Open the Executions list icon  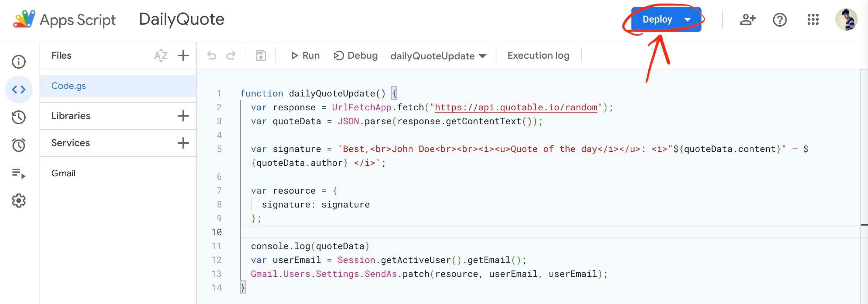tap(19, 173)
